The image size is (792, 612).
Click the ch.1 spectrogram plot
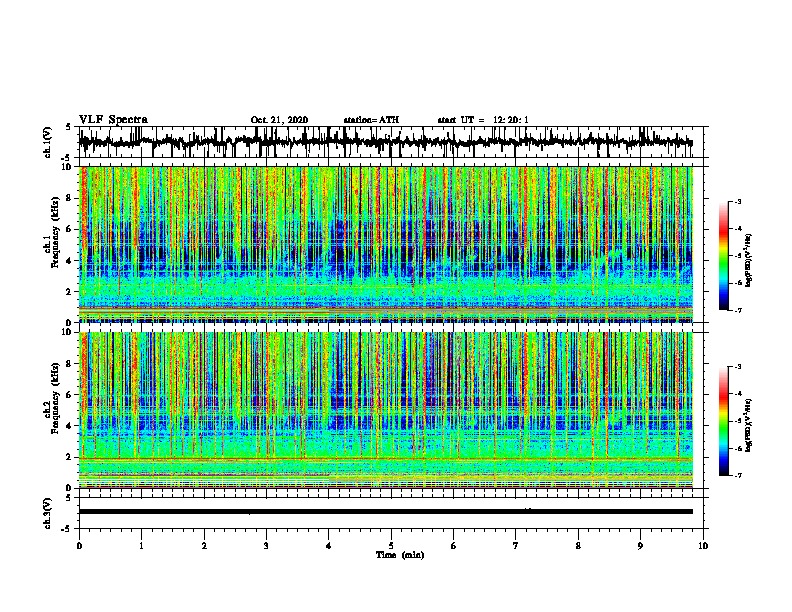tap(386, 244)
